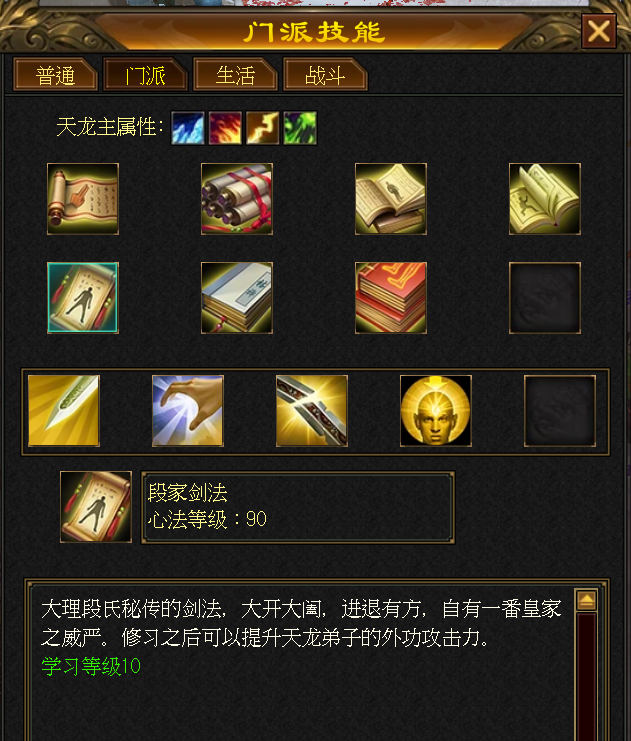631x741 pixels.
Task: Click the twin crossed blades skill icon
Action: tap(312, 411)
